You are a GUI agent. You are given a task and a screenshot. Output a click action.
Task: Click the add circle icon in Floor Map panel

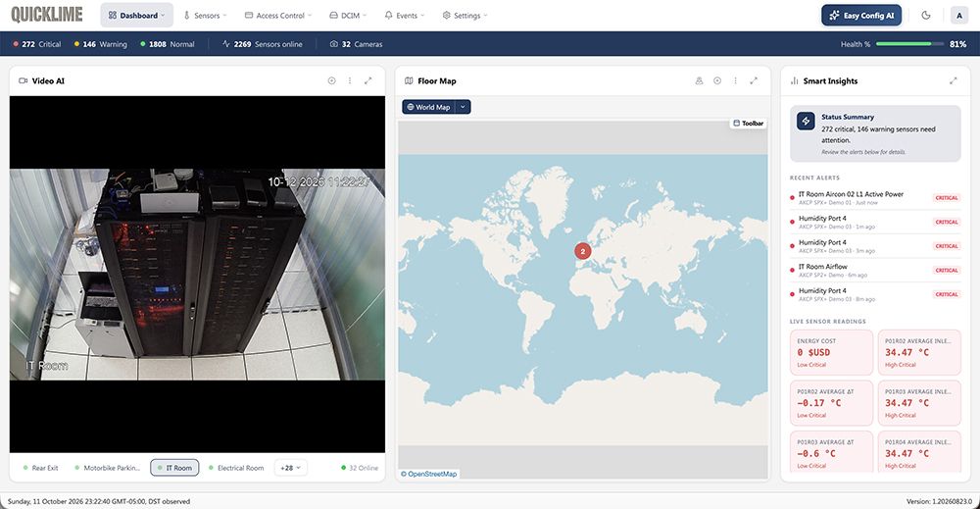point(717,80)
